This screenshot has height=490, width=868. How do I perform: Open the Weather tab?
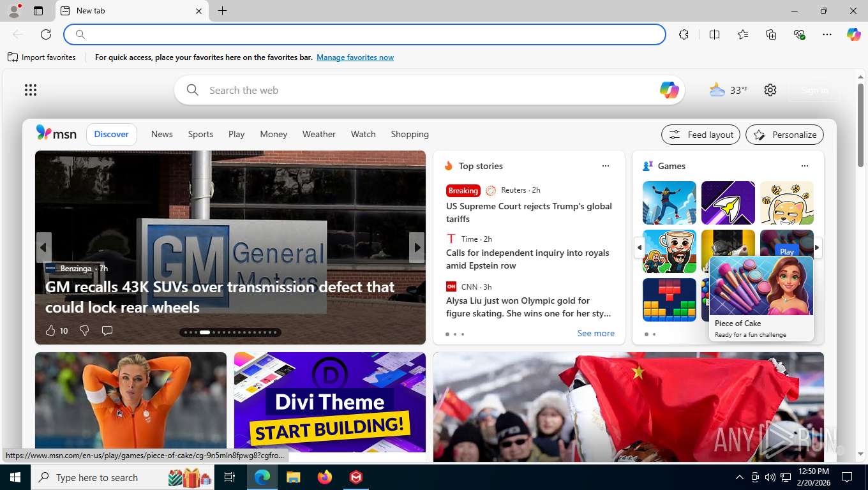pos(319,134)
